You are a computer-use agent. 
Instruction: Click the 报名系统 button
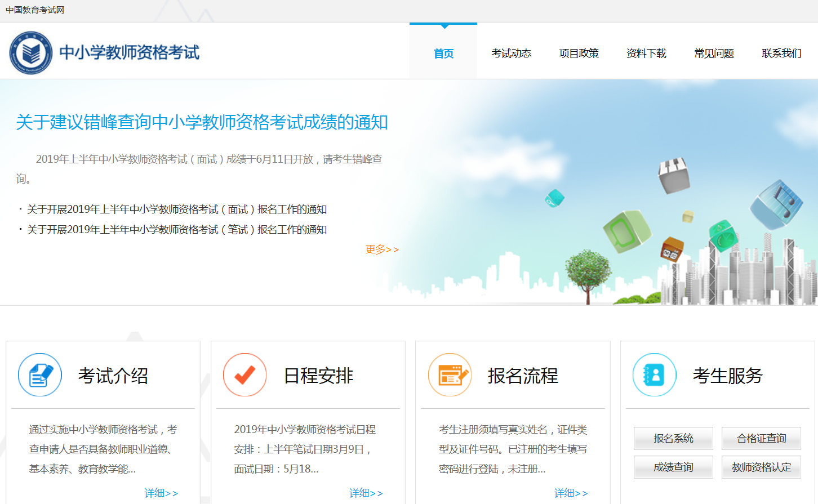tap(673, 438)
